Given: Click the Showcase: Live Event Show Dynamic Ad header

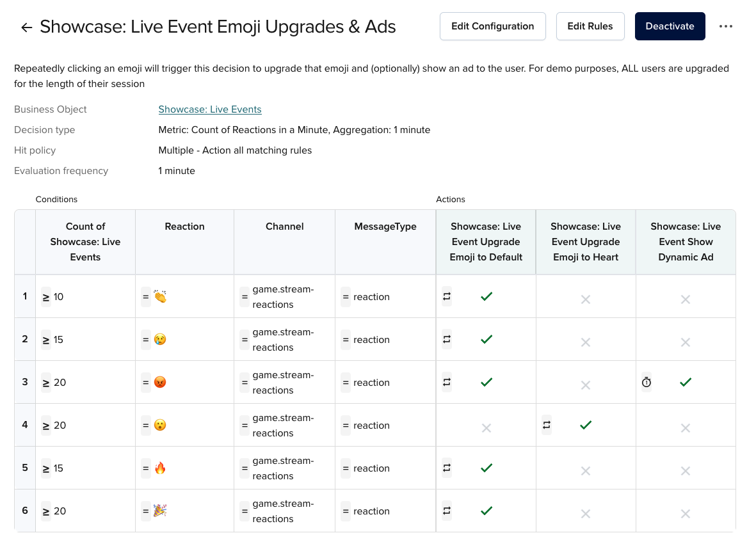Looking at the screenshot, I should [x=686, y=242].
